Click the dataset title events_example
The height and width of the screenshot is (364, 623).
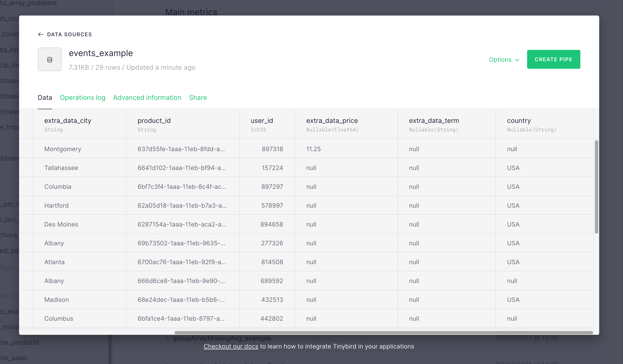coord(101,53)
